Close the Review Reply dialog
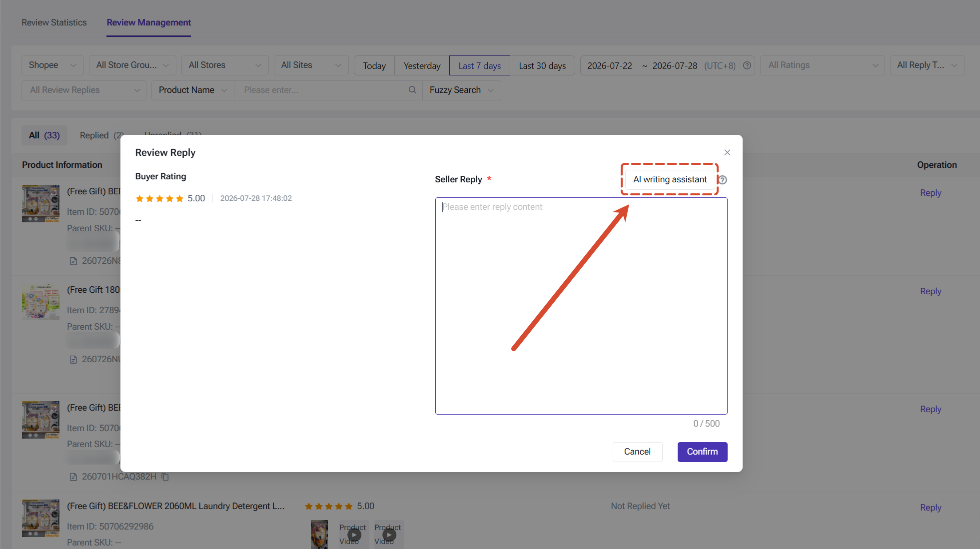This screenshot has width=980, height=549. pyautogui.click(x=727, y=152)
